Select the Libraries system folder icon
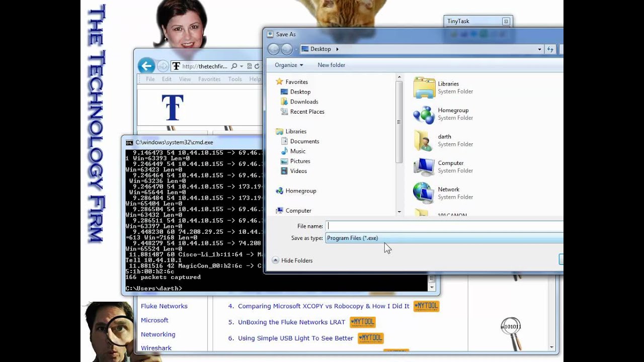Image resolution: width=644 pixels, height=362 pixels. [x=424, y=87]
